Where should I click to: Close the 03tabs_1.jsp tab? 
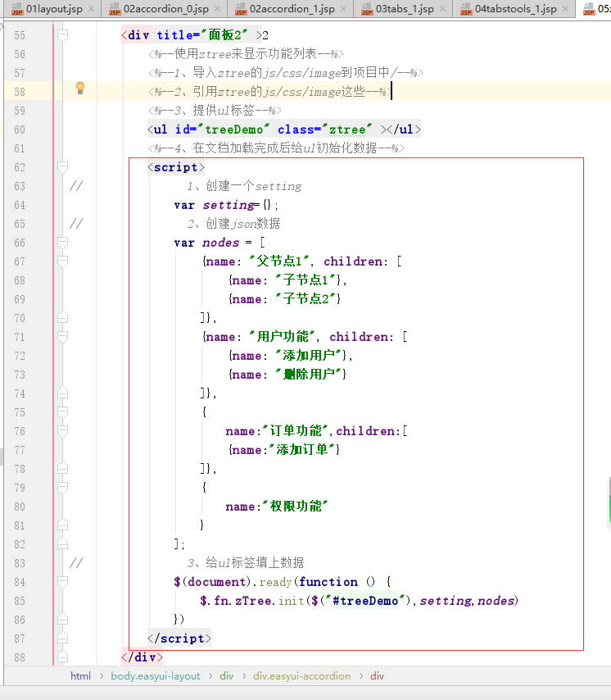[x=443, y=9]
